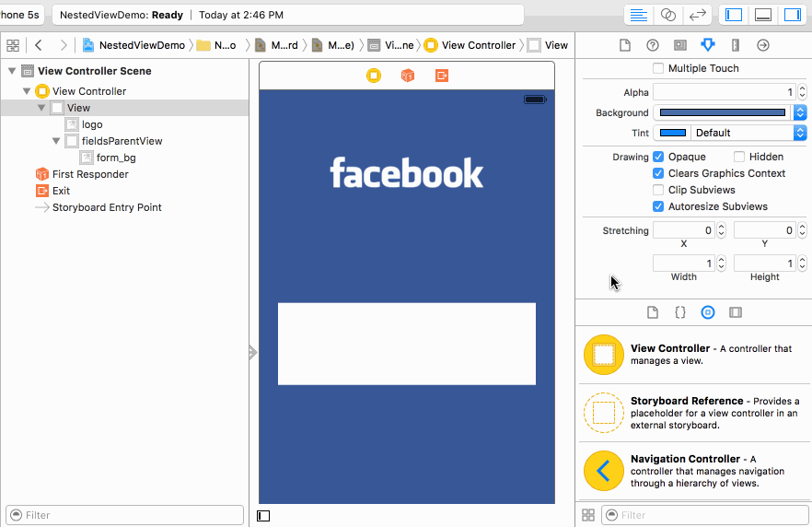812x527 pixels.
Task: Check the Hidden option
Action: (739, 157)
